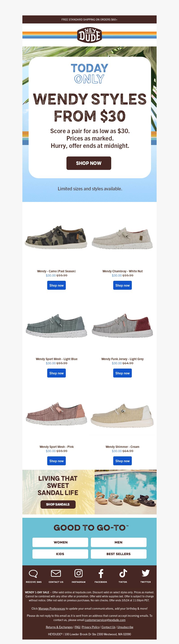Shop now for Wendy Camo shoe
The height and width of the screenshot is (644, 179).
click(56, 285)
